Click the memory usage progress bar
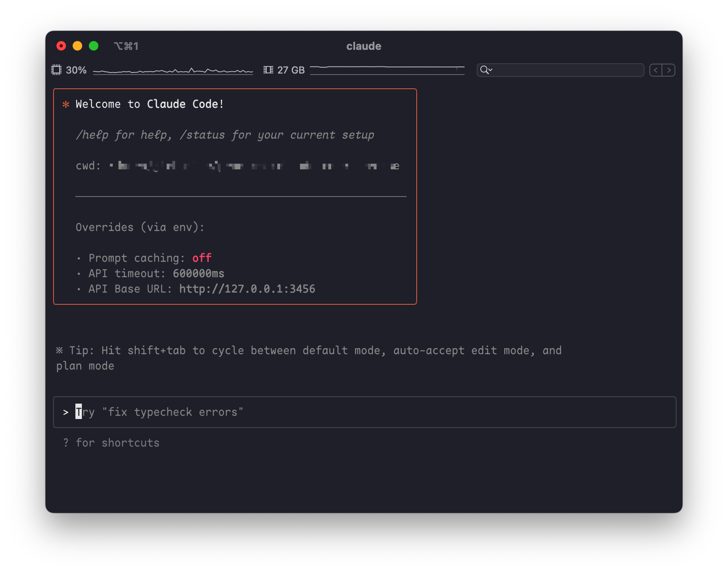 click(x=387, y=70)
